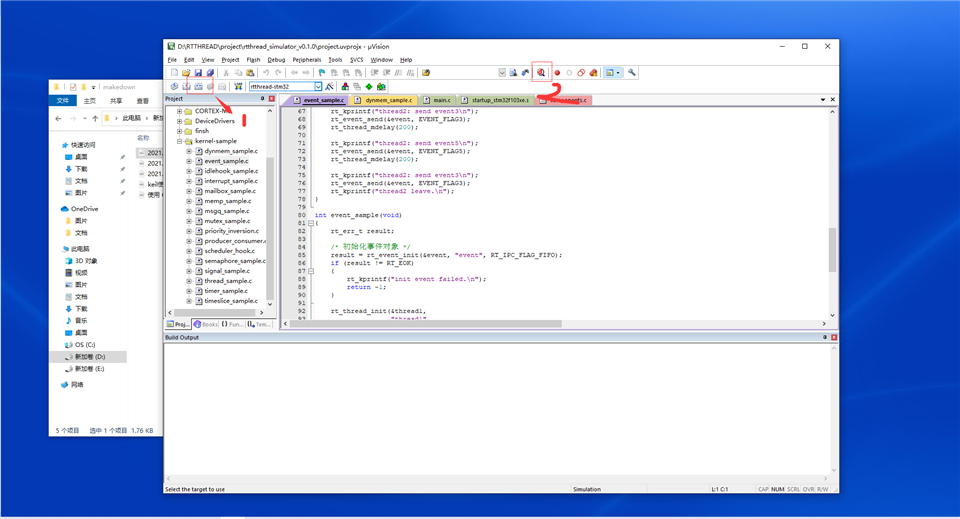Click Disable all breakpoints icon
This screenshot has height=519, width=960.
coord(581,73)
